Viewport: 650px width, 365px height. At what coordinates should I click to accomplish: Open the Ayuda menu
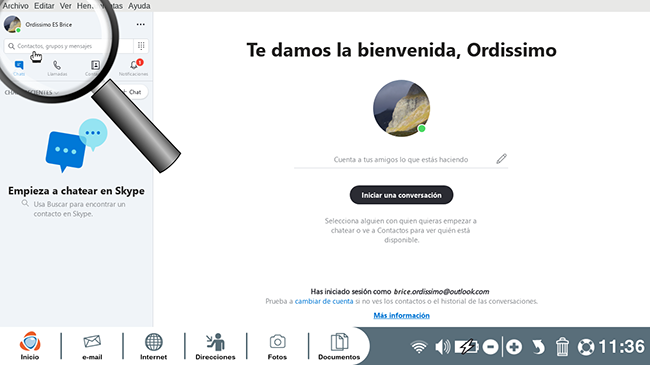pos(139,6)
